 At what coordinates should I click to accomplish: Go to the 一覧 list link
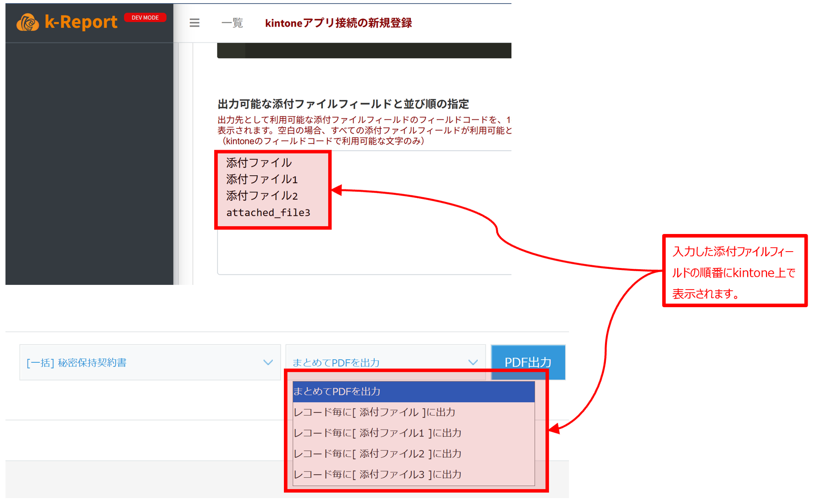[232, 23]
